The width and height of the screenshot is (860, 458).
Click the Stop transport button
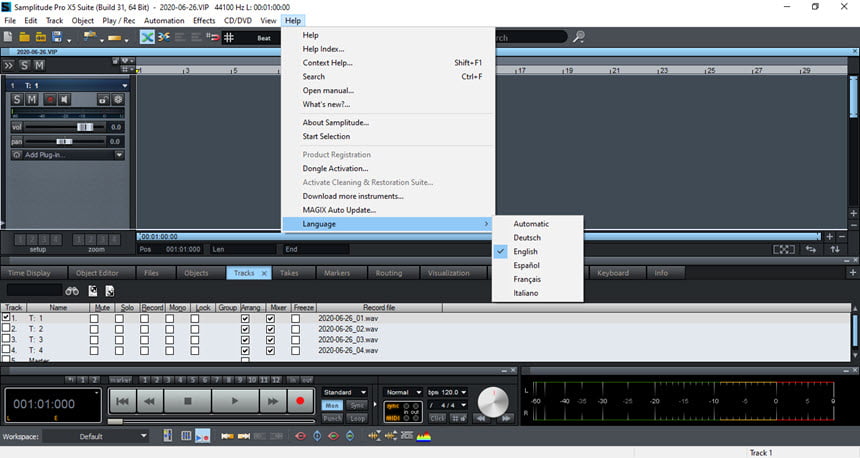tap(188, 402)
